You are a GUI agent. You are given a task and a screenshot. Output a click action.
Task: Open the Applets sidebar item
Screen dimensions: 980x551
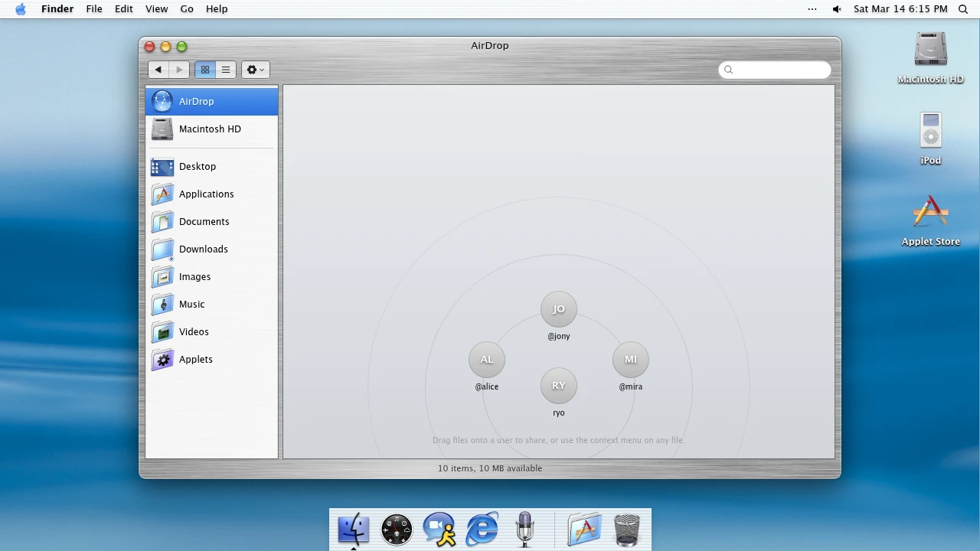(x=211, y=359)
